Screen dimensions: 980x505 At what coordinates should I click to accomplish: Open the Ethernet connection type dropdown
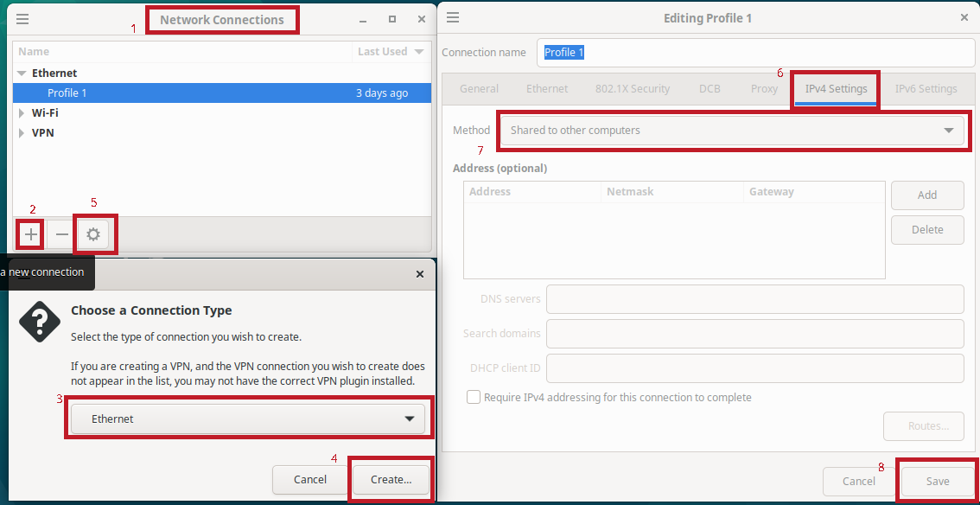click(247, 419)
